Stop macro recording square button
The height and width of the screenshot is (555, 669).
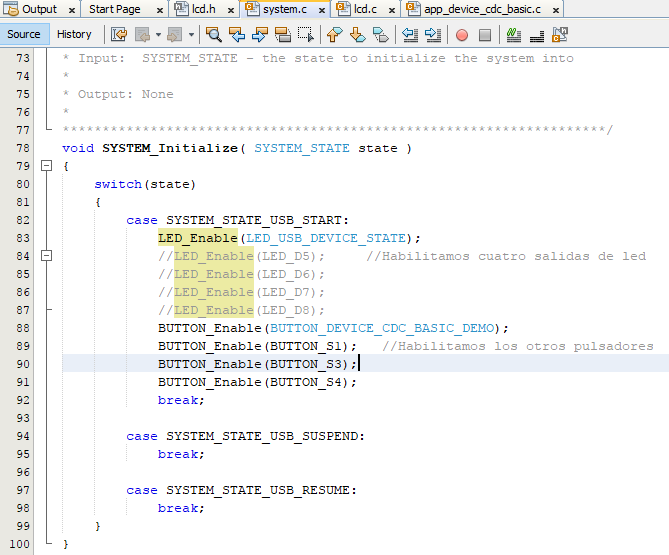coord(485,35)
